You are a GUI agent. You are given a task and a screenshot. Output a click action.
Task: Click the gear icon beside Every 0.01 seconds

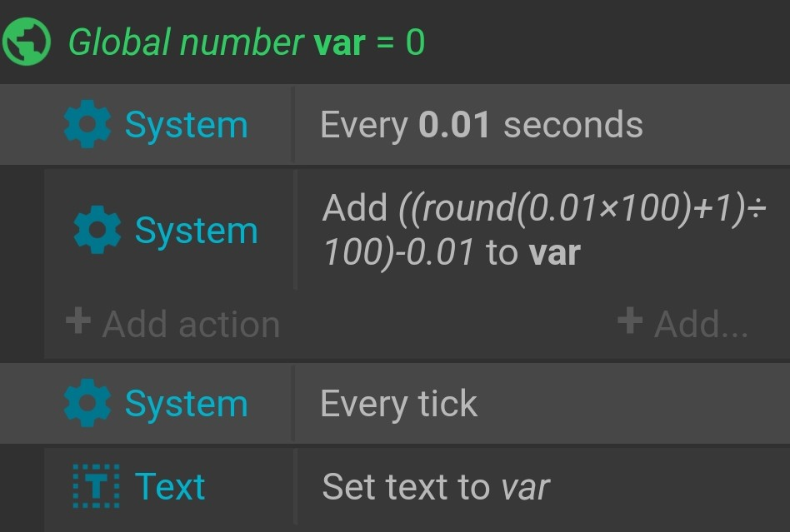87,124
